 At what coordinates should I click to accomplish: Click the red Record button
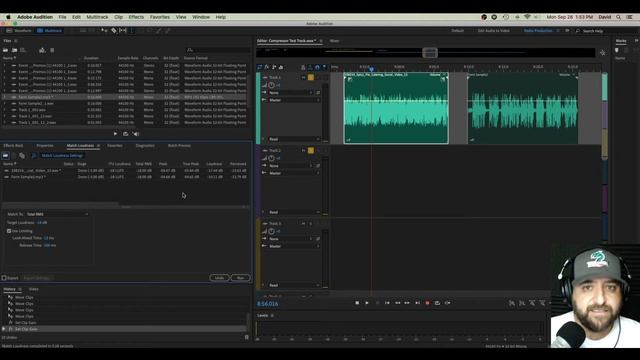pos(427,303)
